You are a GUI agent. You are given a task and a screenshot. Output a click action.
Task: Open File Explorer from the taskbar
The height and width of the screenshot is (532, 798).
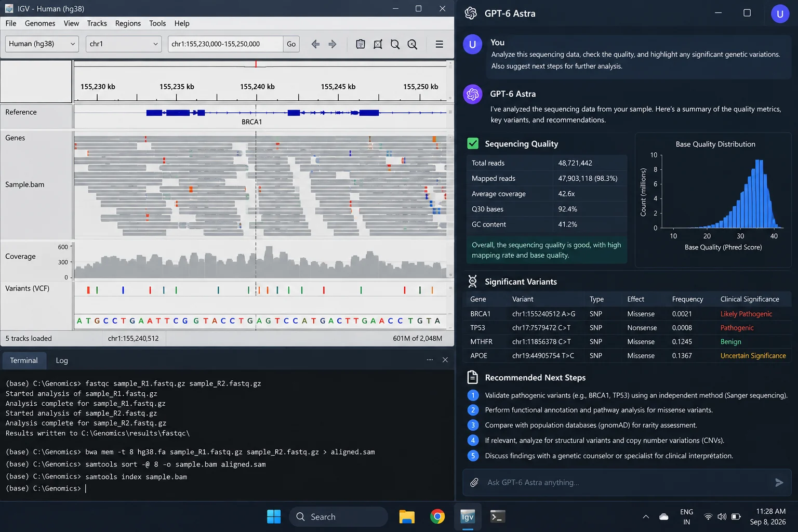[407, 516]
